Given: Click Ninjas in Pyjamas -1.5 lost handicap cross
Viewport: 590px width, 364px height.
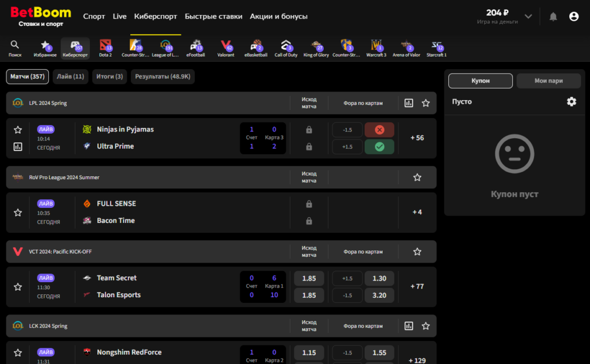Looking at the screenshot, I should [379, 130].
